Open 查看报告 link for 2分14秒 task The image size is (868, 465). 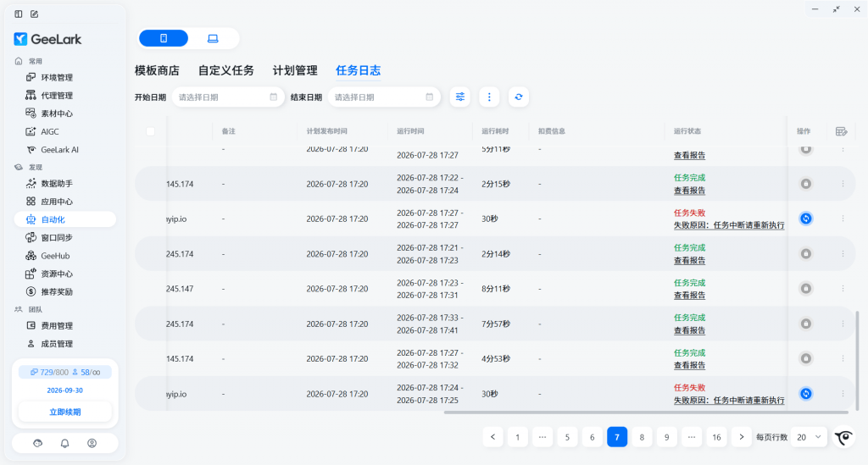click(x=689, y=260)
